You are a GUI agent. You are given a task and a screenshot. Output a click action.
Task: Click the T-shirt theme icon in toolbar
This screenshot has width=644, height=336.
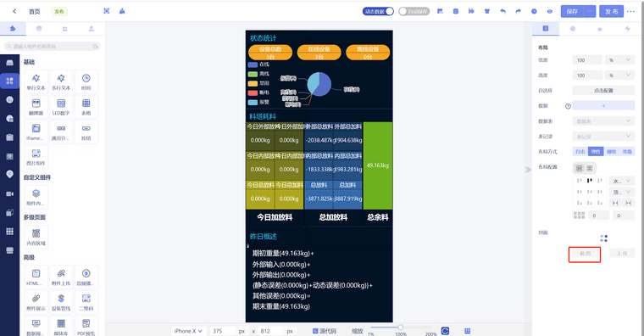[x=487, y=12]
